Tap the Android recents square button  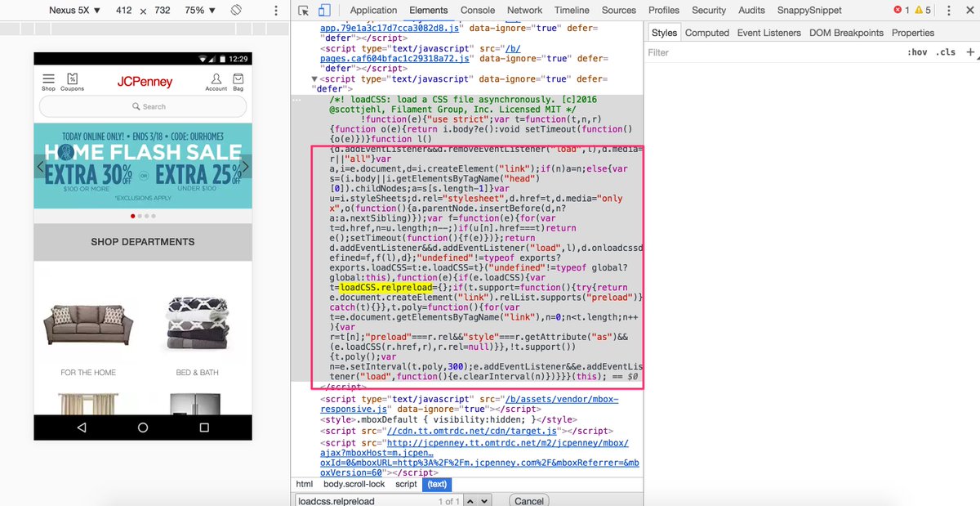coord(204,428)
